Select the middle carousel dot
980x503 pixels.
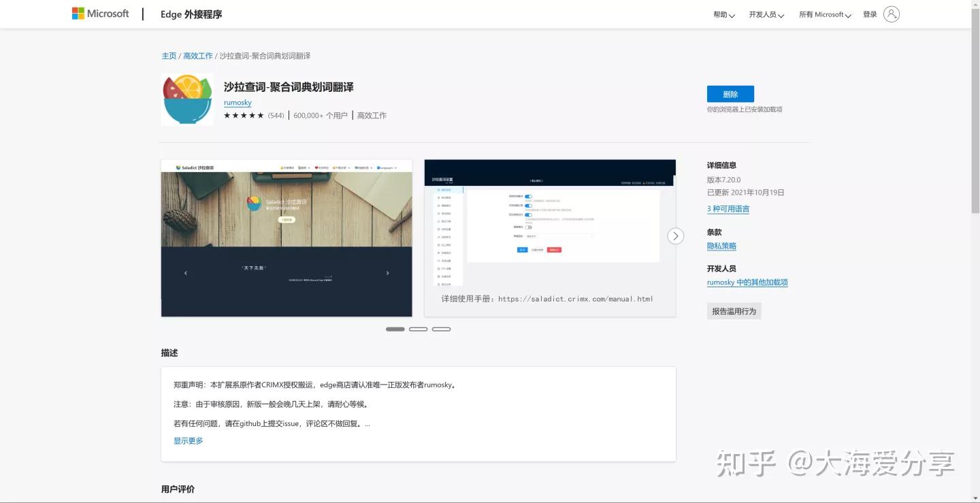click(418, 329)
